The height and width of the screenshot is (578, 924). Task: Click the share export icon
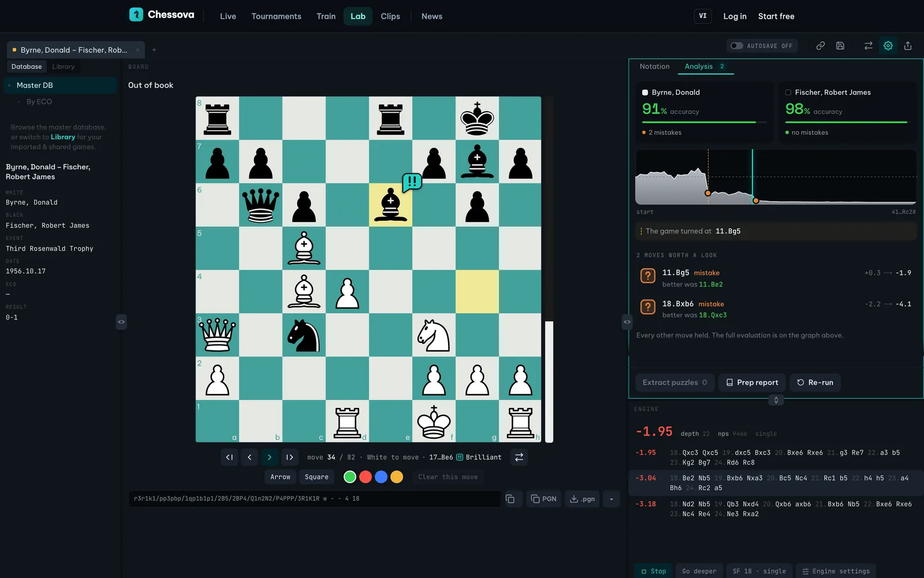(908, 46)
